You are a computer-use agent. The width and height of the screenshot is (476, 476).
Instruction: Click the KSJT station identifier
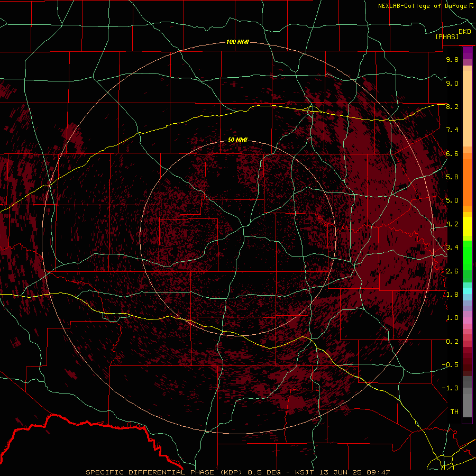pyautogui.click(x=305, y=472)
